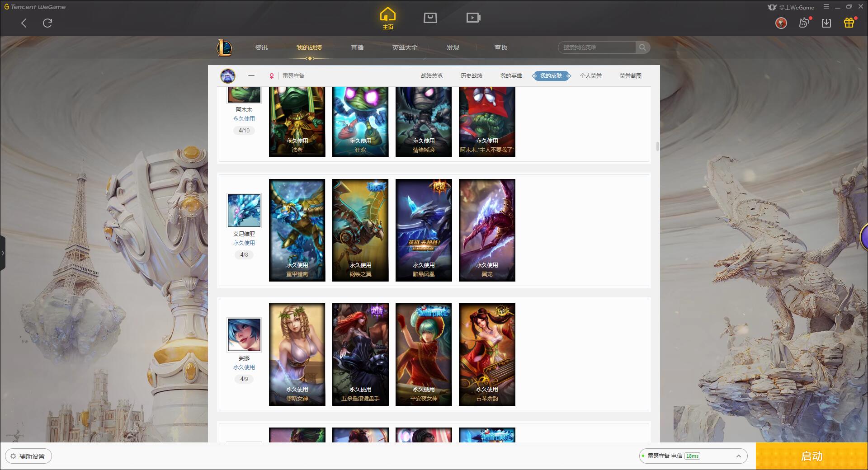Click the 阿木木 champion name
868x470 pixels.
244,110
